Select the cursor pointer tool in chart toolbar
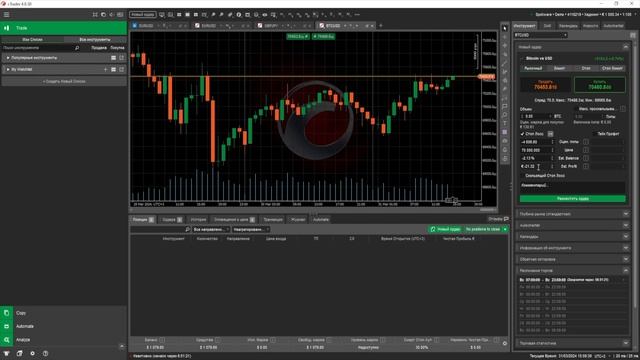This screenshot has height=360, width=640. click(505, 28)
